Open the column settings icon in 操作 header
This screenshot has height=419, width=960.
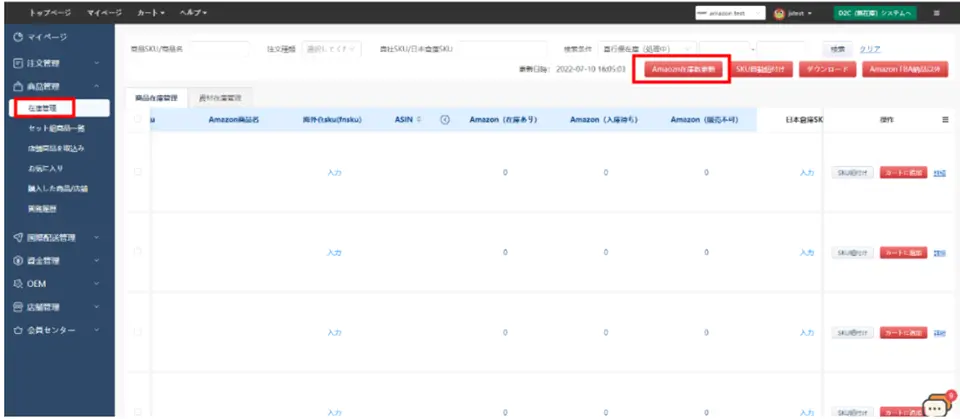pos(945,120)
